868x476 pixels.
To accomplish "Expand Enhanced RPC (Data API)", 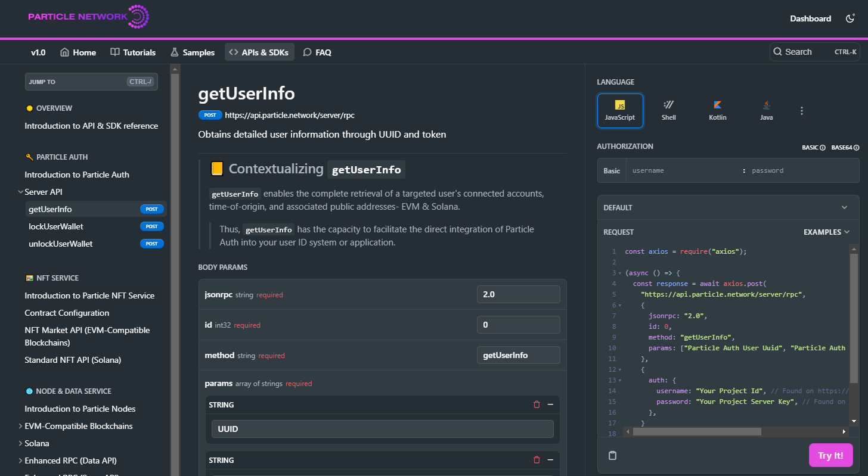I will pos(20,461).
